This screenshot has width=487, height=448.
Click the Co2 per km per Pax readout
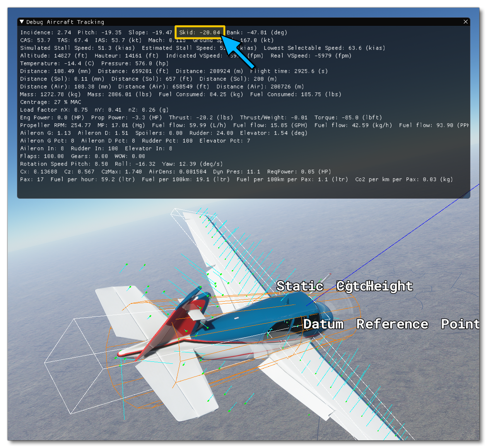404,179
